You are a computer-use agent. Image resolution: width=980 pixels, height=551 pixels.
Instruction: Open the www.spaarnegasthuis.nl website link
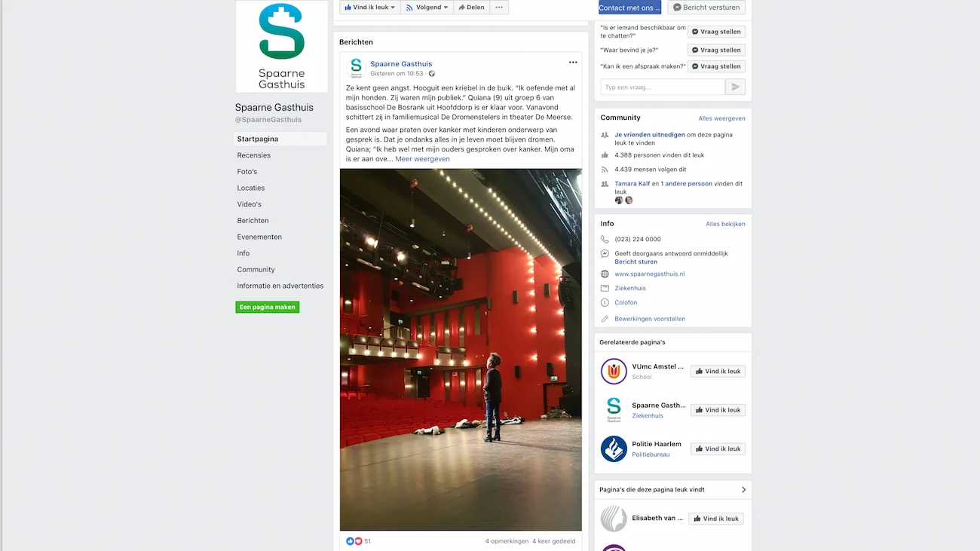(650, 274)
